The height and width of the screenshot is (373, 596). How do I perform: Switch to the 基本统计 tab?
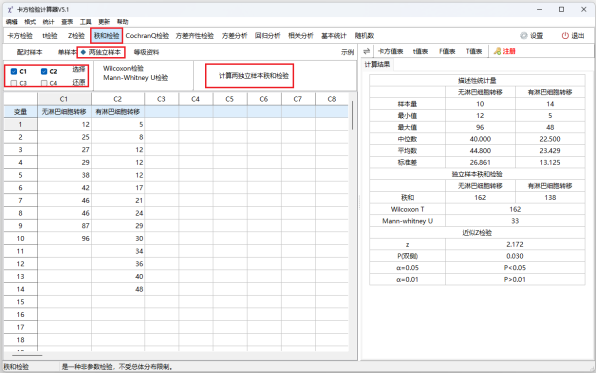tap(334, 36)
